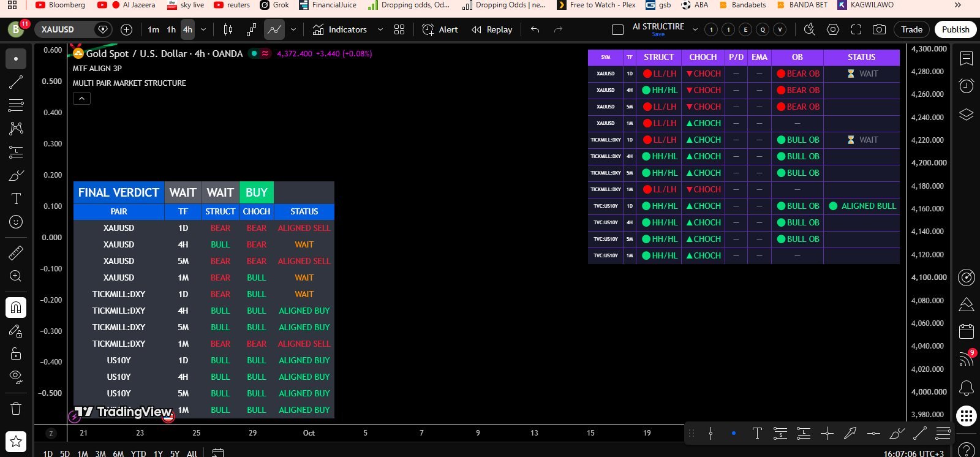Image resolution: width=980 pixels, height=457 pixels.
Task: Start bar Replay mode
Action: pos(492,29)
